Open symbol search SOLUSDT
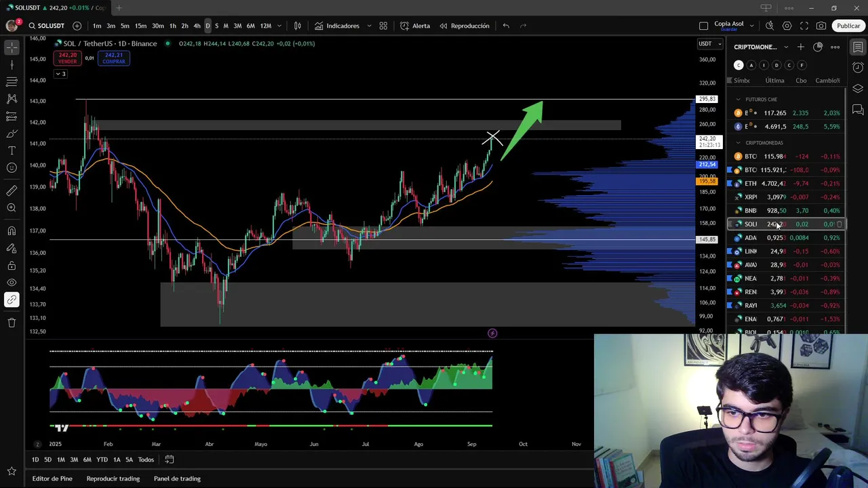The height and width of the screenshot is (488, 868). pos(46,26)
